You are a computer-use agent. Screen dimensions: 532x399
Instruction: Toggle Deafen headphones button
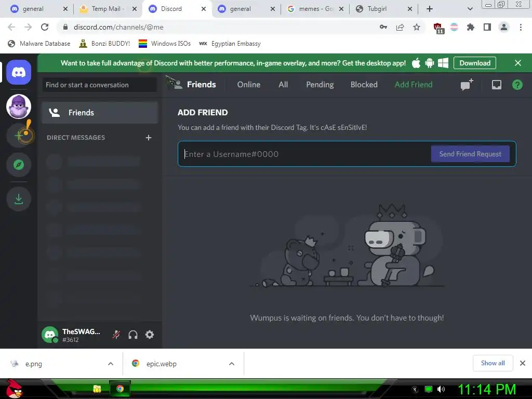click(x=133, y=335)
